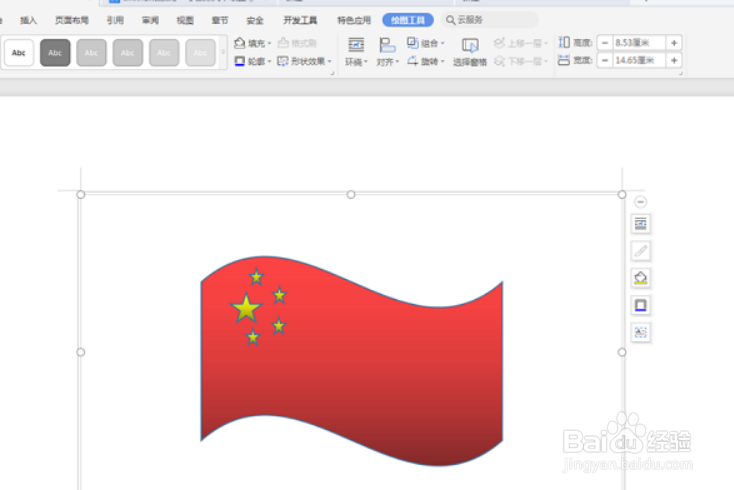Open the 特色应用 tab
This screenshot has width=734, height=490.
click(x=354, y=20)
